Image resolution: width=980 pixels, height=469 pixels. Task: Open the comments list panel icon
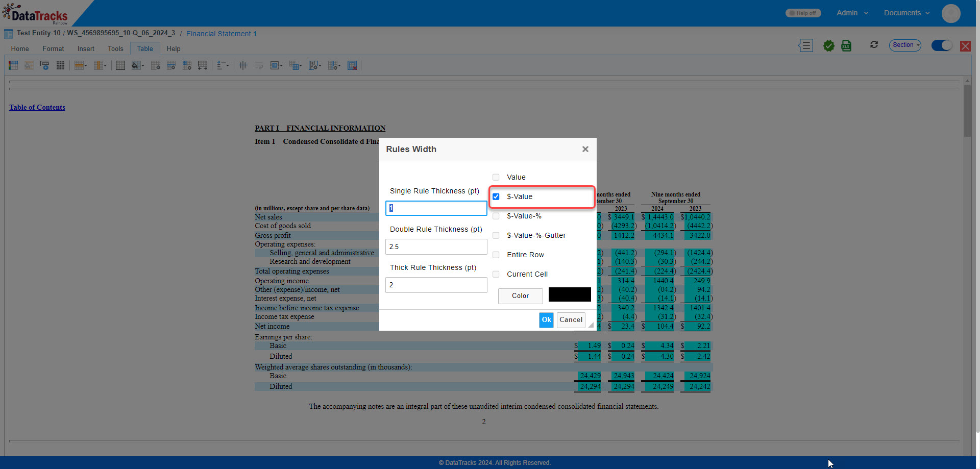[x=805, y=45]
